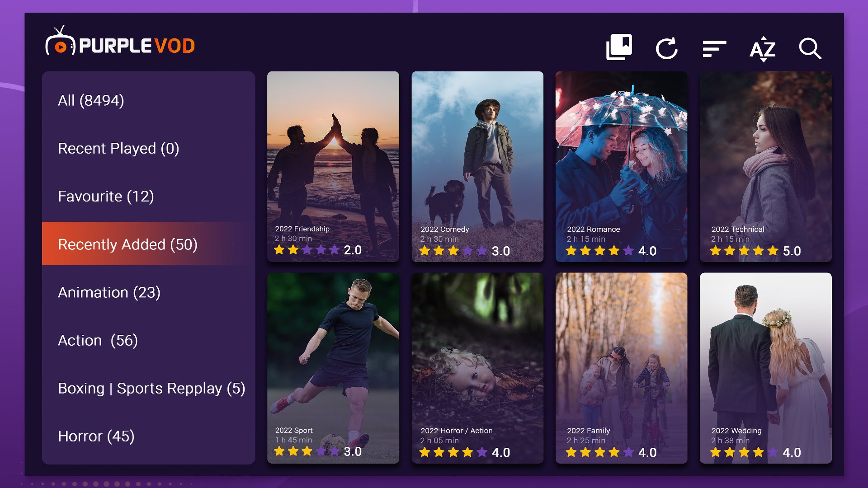The image size is (868, 488).
Task: Select the Horror (45) category
Action: point(148,436)
